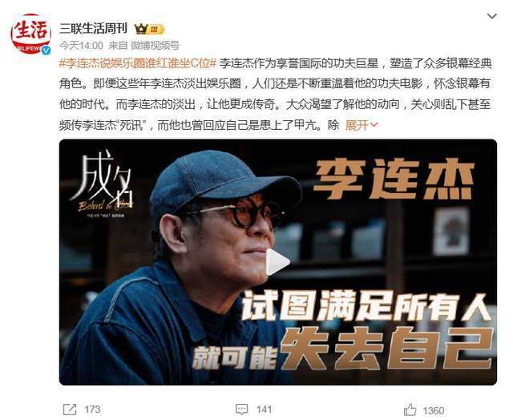513x420 pixels.
Task: Click the 成名 show logo in video
Action: tap(102, 185)
